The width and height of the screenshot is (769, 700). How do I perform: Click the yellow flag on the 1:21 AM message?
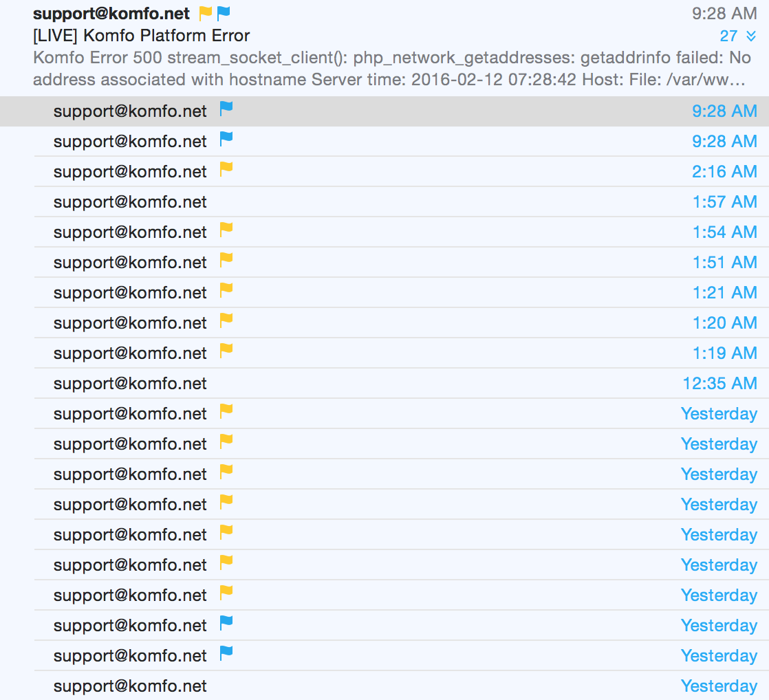click(226, 291)
